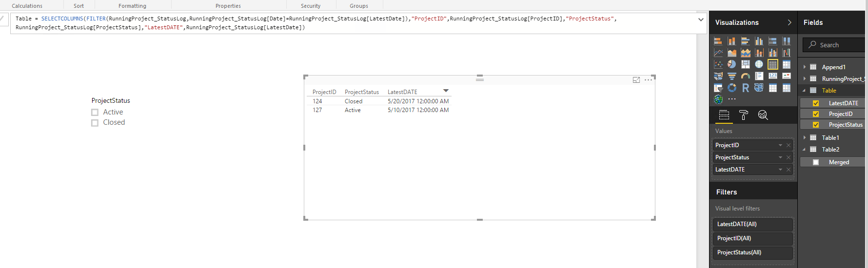Sort by the ProjectID column header
868x268 pixels.
click(x=324, y=92)
